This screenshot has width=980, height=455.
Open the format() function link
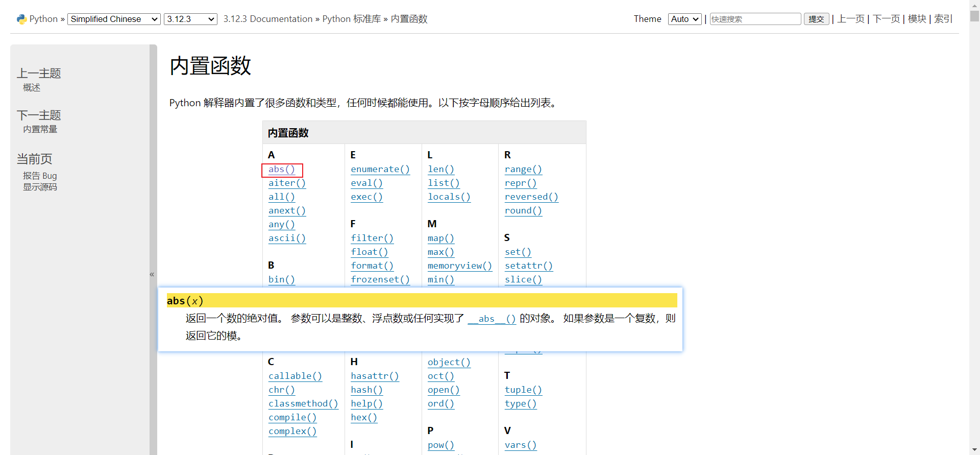coord(372,266)
